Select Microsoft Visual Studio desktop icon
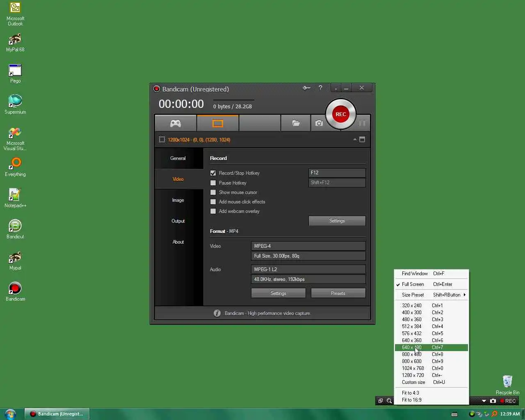525x420 pixels. (x=15, y=139)
